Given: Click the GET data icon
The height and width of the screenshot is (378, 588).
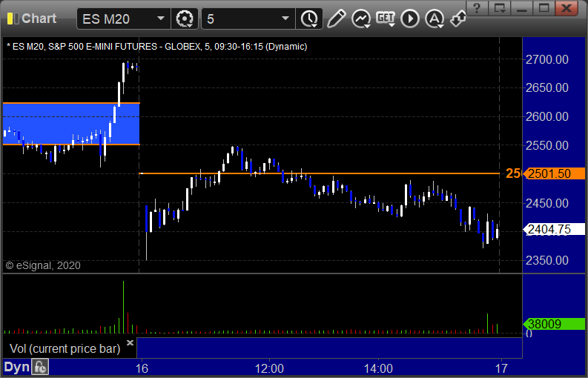Looking at the screenshot, I should tap(386, 19).
